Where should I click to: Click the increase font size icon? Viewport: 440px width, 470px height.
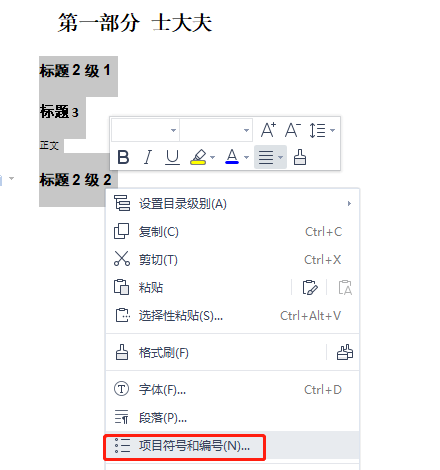[x=268, y=130]
